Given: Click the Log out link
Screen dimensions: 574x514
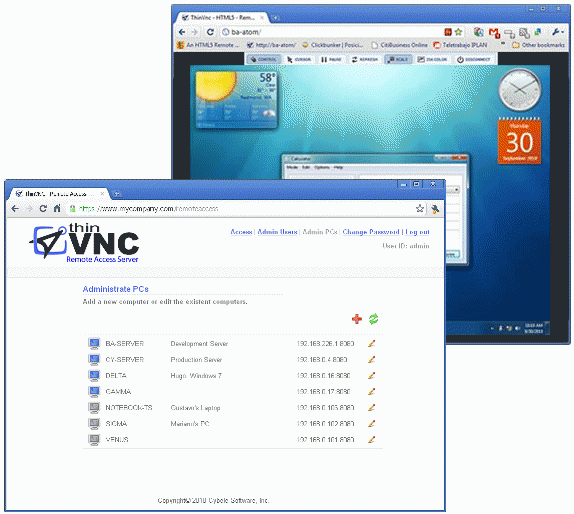Looking at the screenshot, I should 417,232.
